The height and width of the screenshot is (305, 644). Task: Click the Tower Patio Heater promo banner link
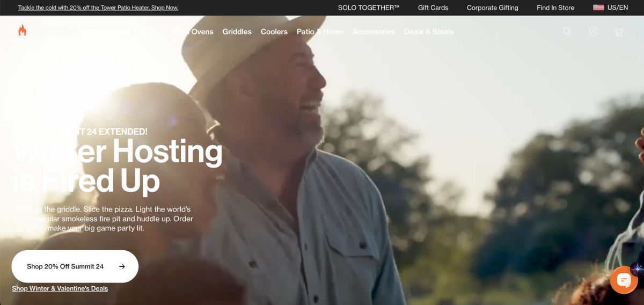click(98, 8)
